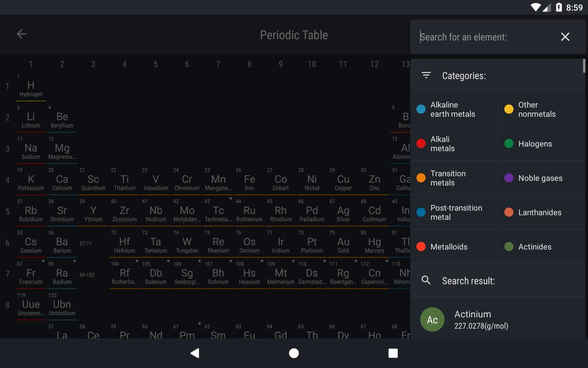Screen dimensions: 588x368
Task: Filter by Lanthanides category
Action: point(542,213)
